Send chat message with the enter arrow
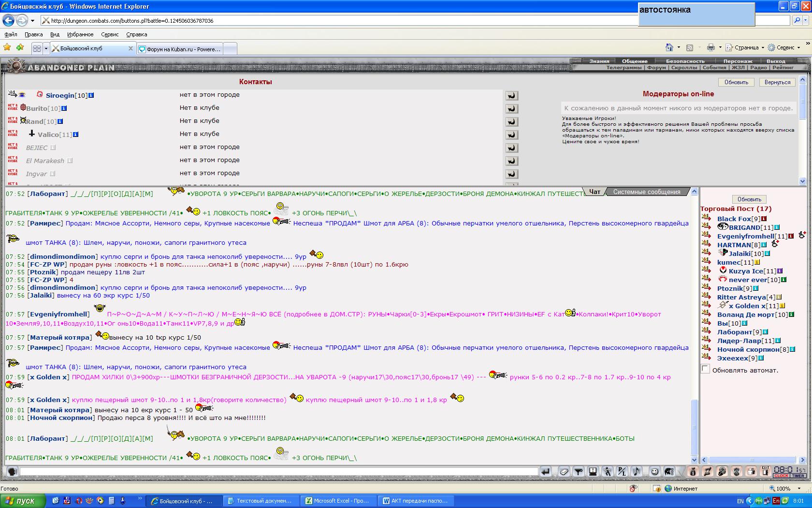The image size is (812, 508). point(546,471)
